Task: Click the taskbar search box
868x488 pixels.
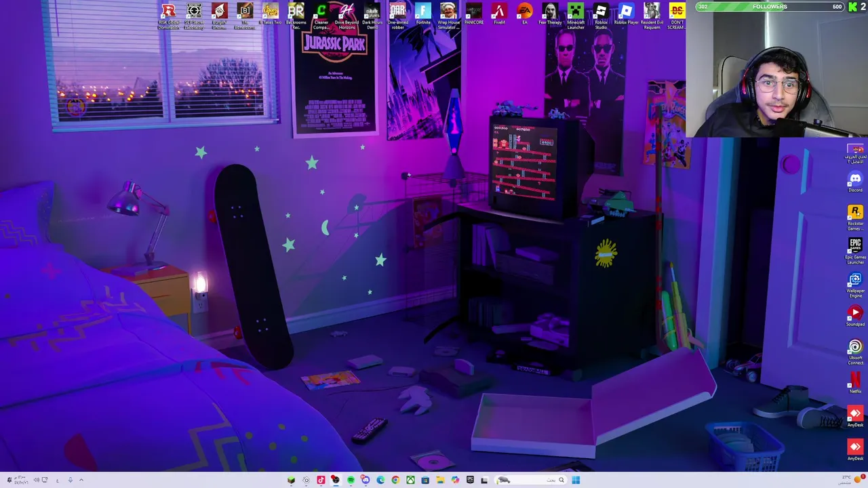Action: [531, 480]
